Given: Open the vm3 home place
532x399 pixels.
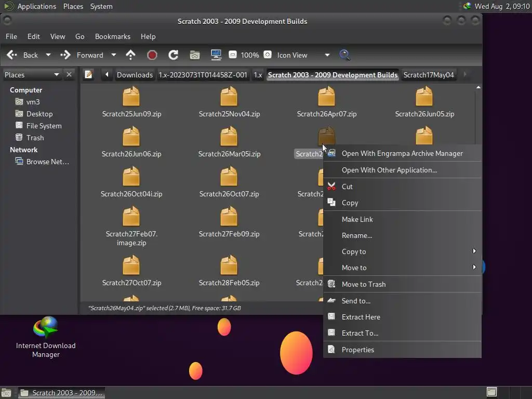Looking at the screenshot, I should pos(28,102).
